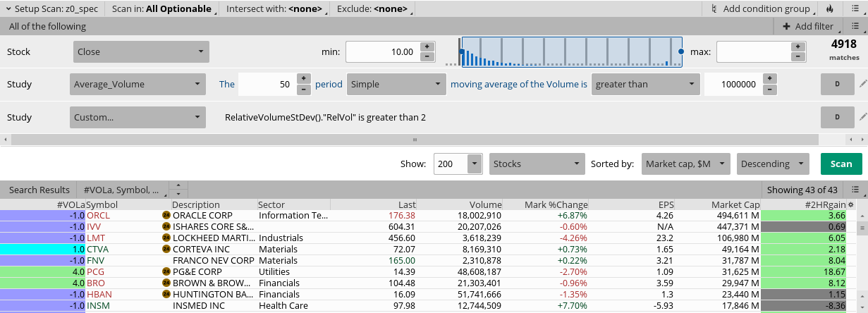
Task: Click the period input field showing 50
Action: click(x=267, y=84)
